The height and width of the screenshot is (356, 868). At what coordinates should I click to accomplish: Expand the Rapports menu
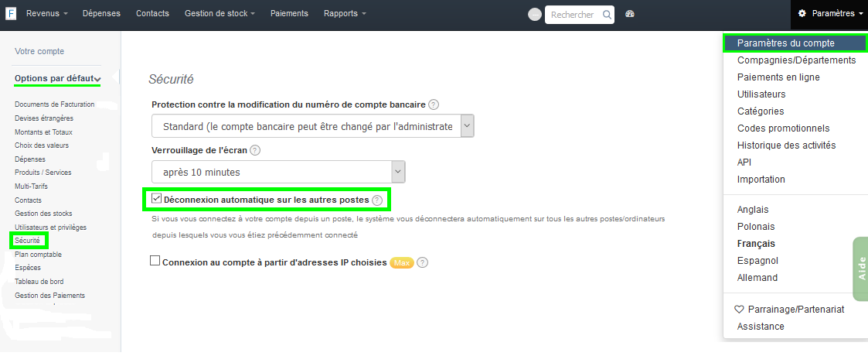(x=345, y=14)
